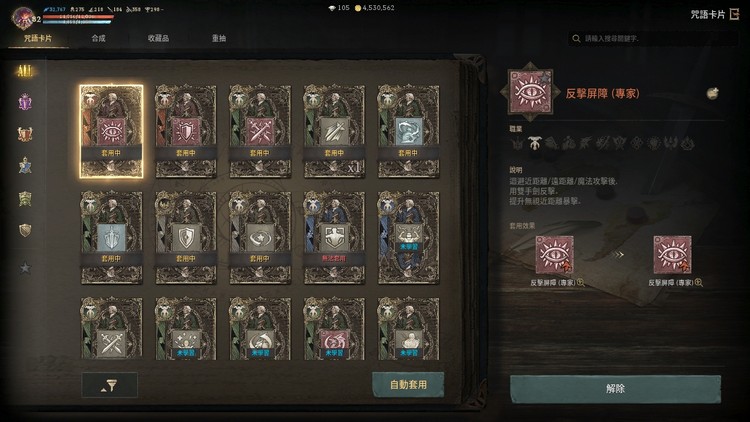Click the magnifier icon beside left 反擊屏障 effect
Viewport: 750px width, 422px height.
pos(581,283)
